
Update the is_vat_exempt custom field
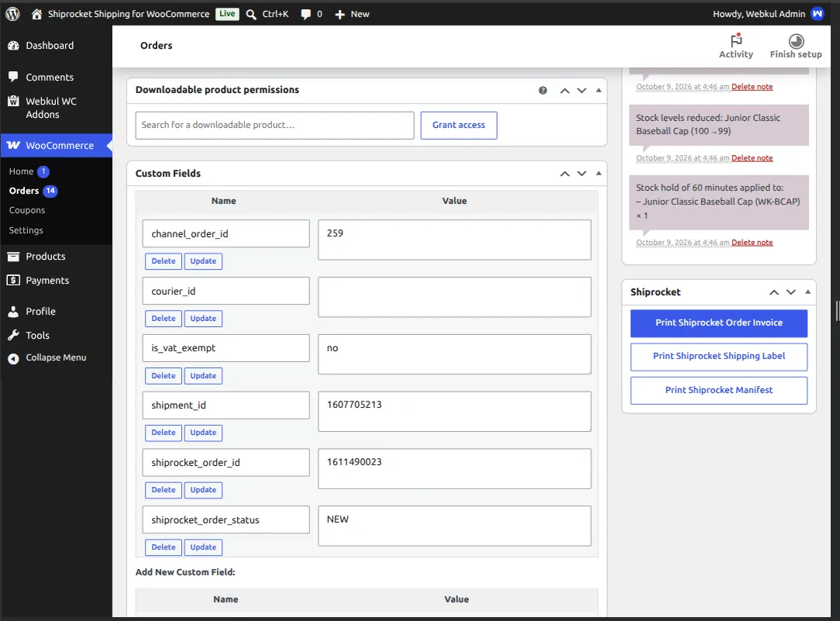(203, 375)
